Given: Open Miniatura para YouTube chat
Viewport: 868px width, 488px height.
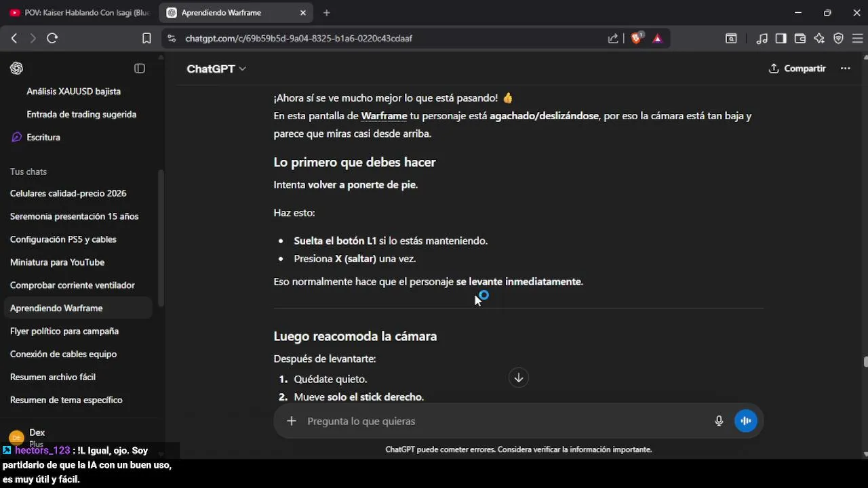Looking at the screenshot, I should click(79, 262).
